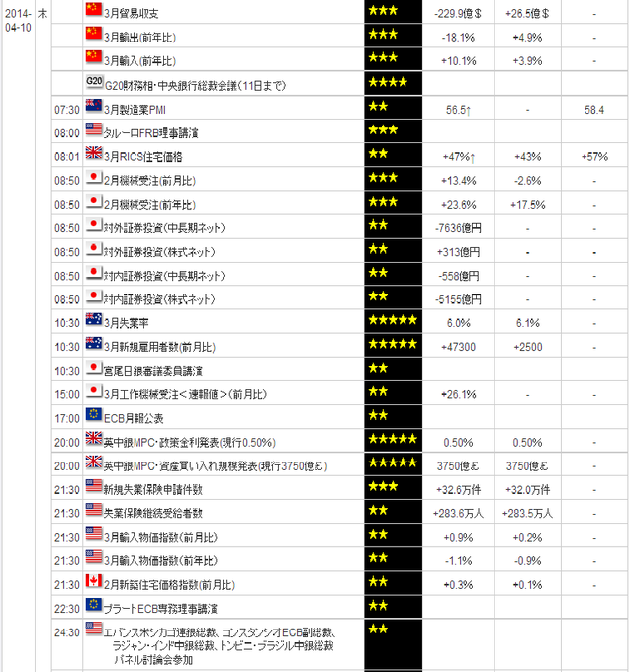
Task: Click US flag beside タルーロFRB理事講演
Action: 94,129
